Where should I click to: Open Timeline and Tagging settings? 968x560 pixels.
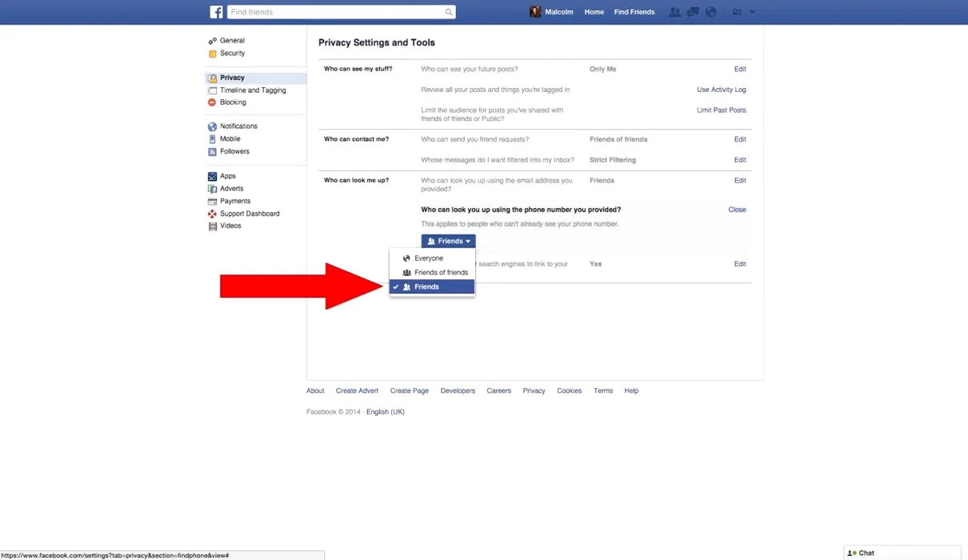coord(252,90)
